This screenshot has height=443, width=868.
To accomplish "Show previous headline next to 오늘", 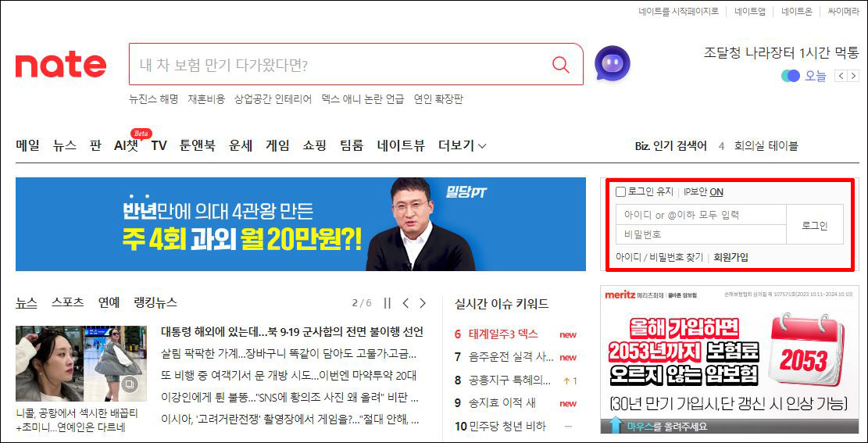I will [841, 76].
